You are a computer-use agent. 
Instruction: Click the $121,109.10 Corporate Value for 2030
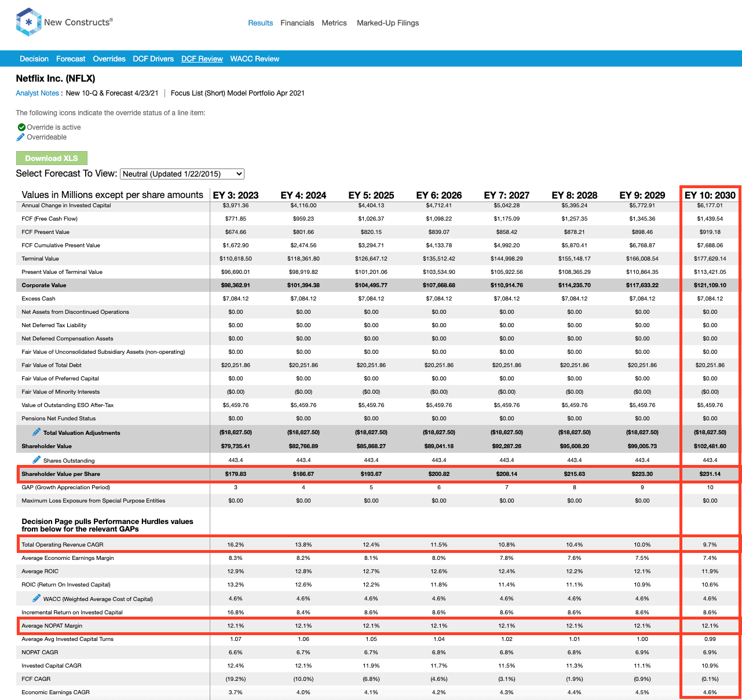[710, 285]
